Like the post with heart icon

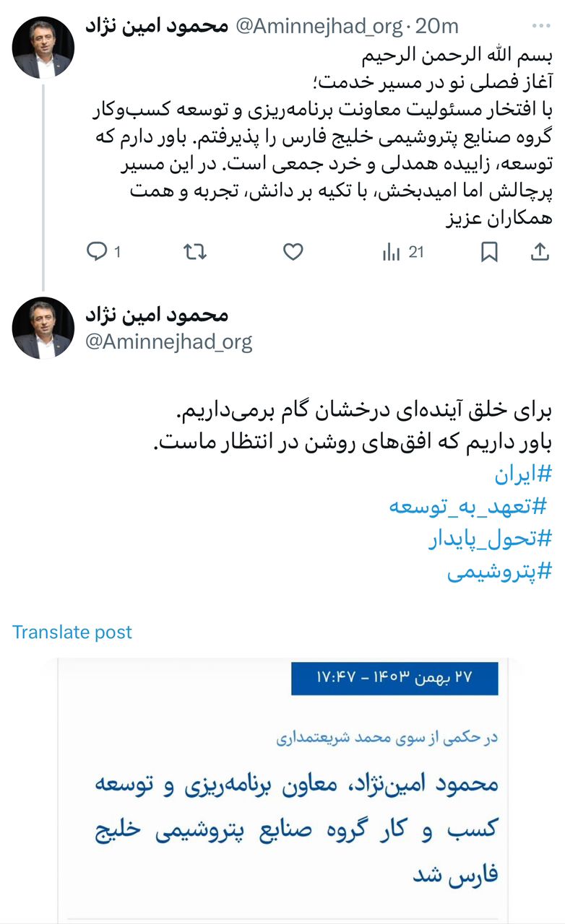(293, 252)
